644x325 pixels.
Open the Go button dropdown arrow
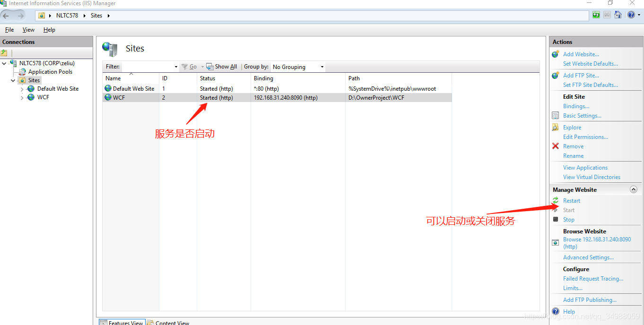pos(202,67)
